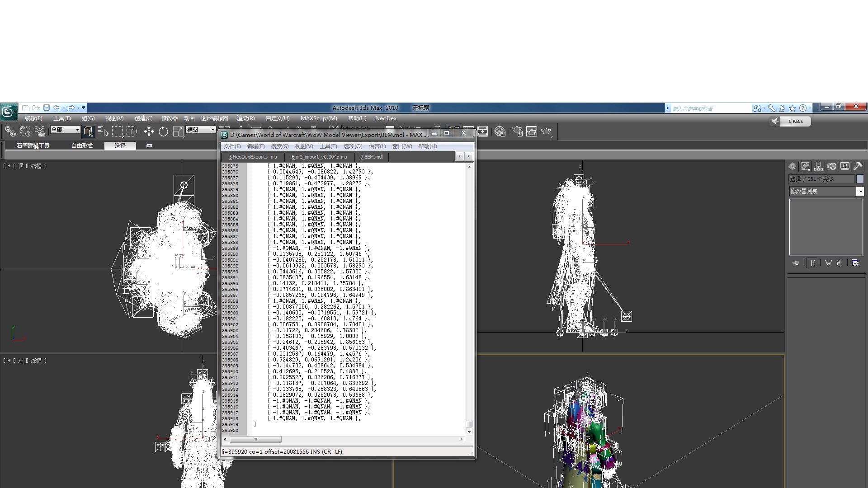This screenshot has height=488, width=868.
Task: Open the Material Editor checkered sphere icon
Action: (x=500, y=131)
